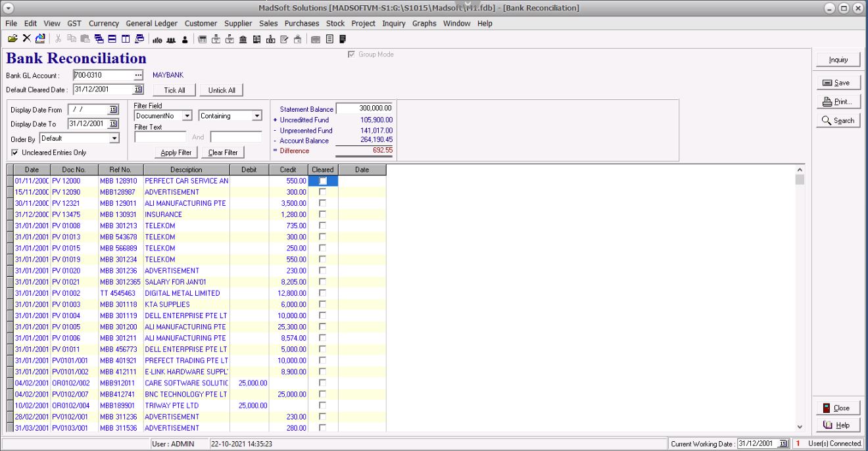Click the greyed scissors cut icon
This screenshot has height=451, width=868.
click(x=57, y=39)
